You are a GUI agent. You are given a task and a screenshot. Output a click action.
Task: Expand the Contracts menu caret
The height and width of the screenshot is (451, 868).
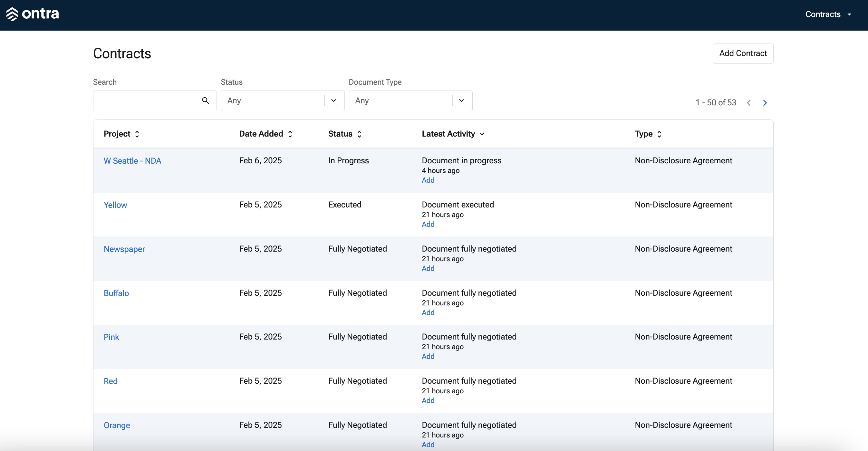point(849,14)
